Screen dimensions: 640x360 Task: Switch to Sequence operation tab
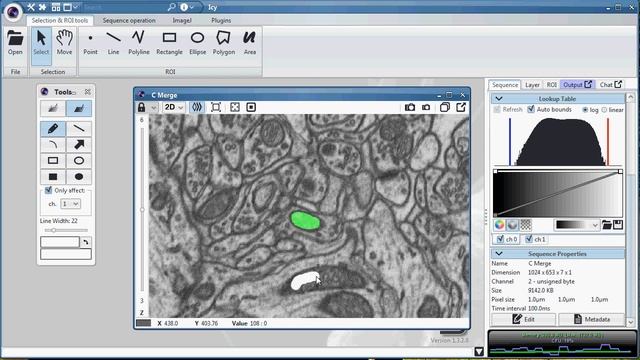[129, 20]
